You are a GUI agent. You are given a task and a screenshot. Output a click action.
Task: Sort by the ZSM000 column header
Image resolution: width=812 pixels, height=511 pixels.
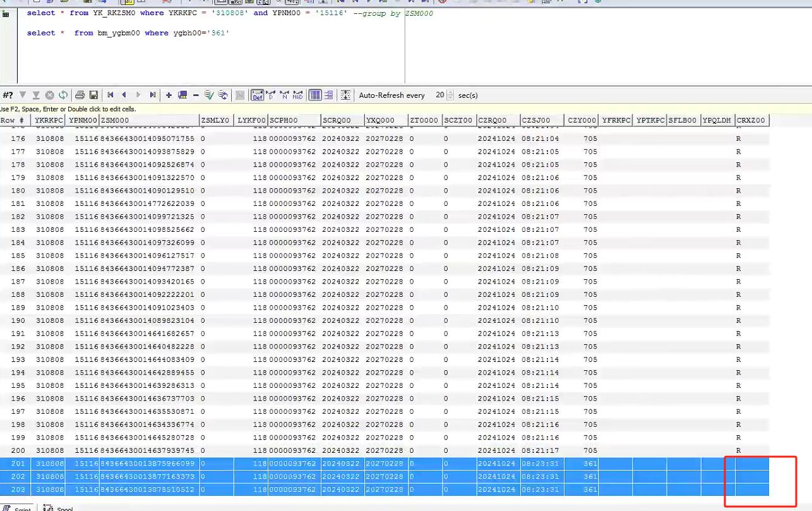[x=148, y=120]
